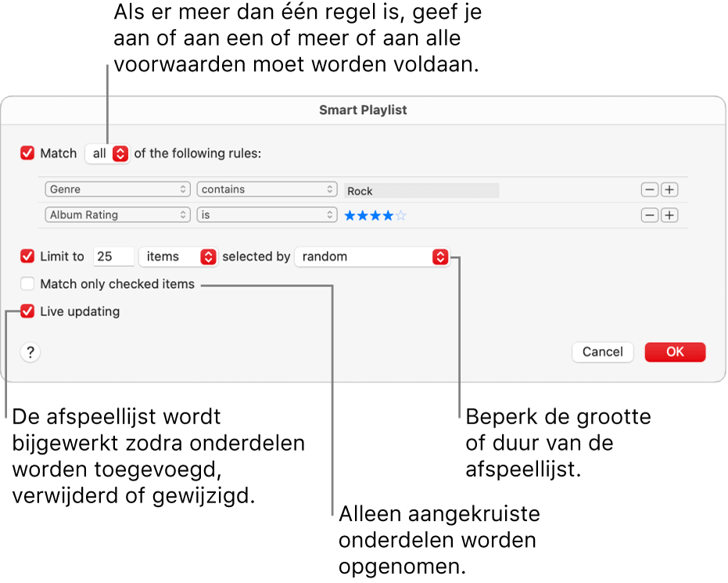Open the contains condition dropdown
The image size is (728, 583).
267,189
